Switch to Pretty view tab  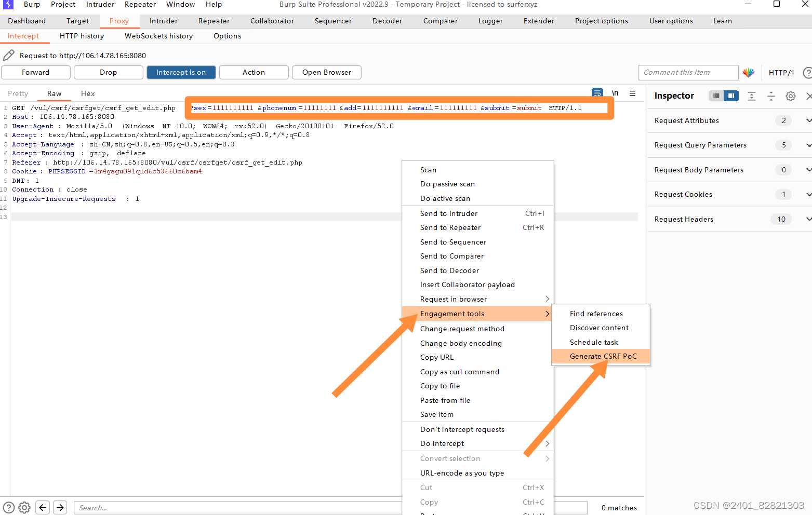tap(18, 93)
